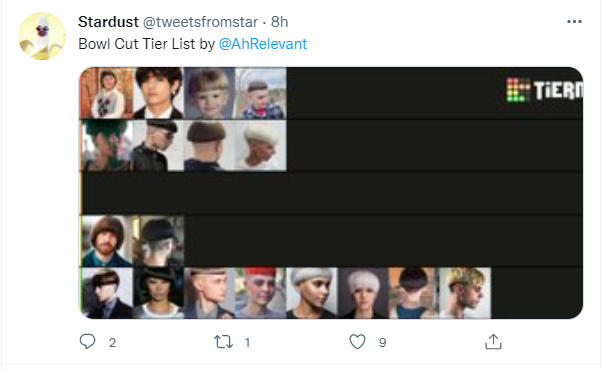
Task: Click the 8h timestamp
Action: point(280,22)
